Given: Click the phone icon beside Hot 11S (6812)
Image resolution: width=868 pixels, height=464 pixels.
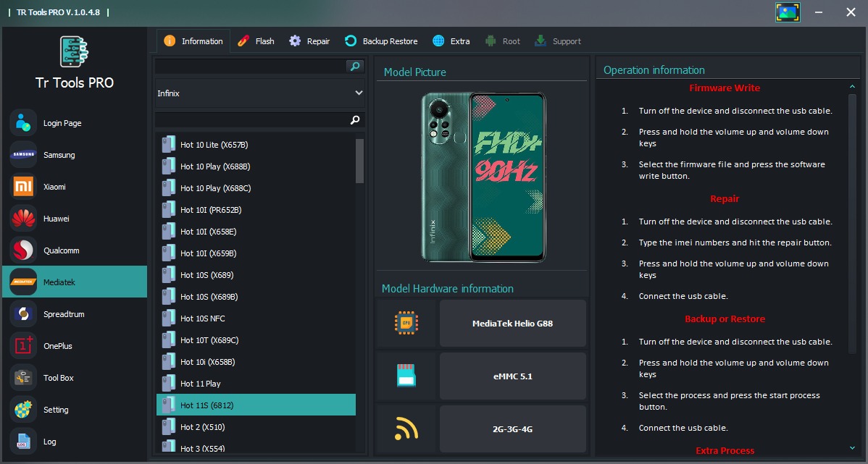Looking at the screenshot, I should [168, 405].
